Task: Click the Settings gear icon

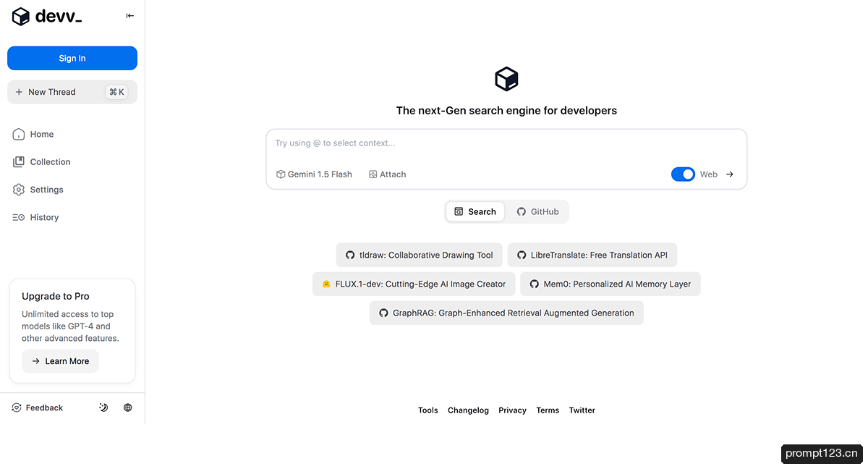Action: click(19, 190)
